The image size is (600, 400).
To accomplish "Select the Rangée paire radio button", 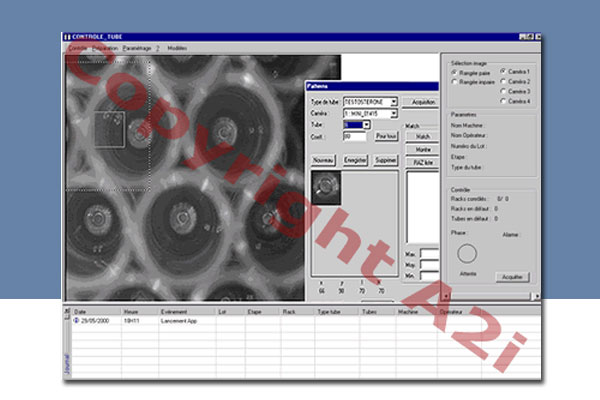I will (454, 73).
